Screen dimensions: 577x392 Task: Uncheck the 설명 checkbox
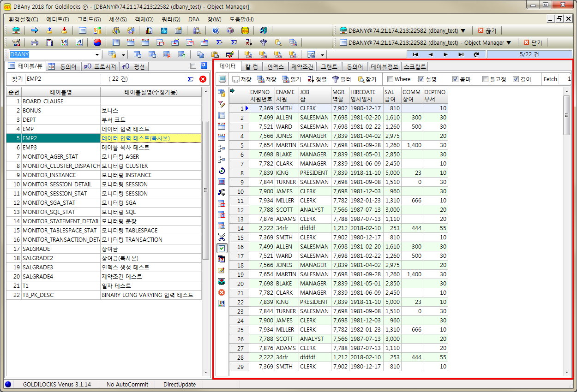421,79
